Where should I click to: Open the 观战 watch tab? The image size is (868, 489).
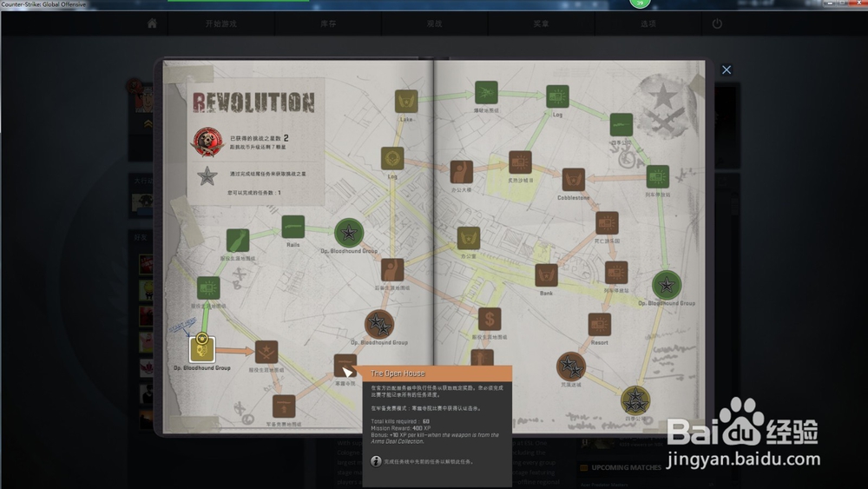pos(434,23)
